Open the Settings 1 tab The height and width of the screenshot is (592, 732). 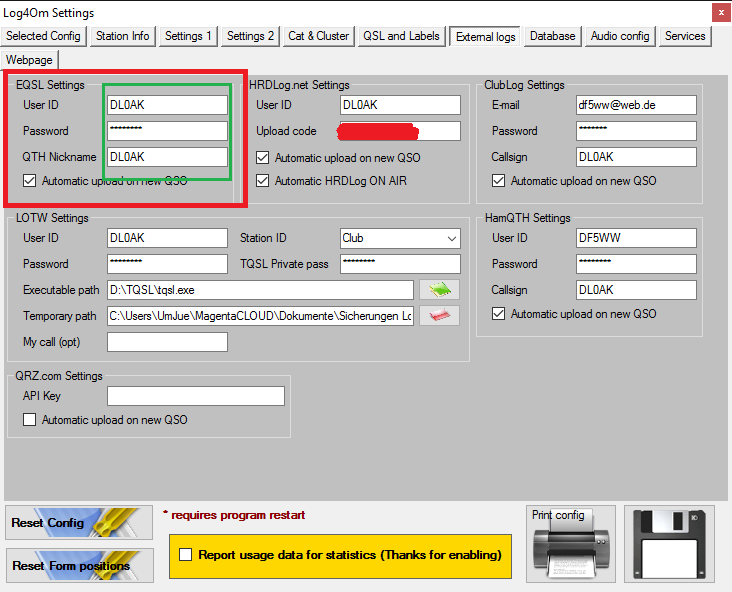(188, 36)
